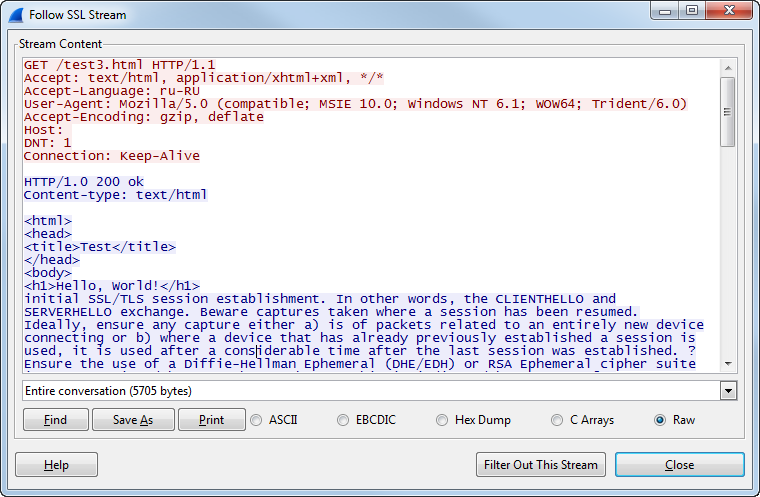The width and height of the screenshot is (760, 497).
Task: Click the line starting with Ideally, ensure any capture
Action: click(364, 325)
